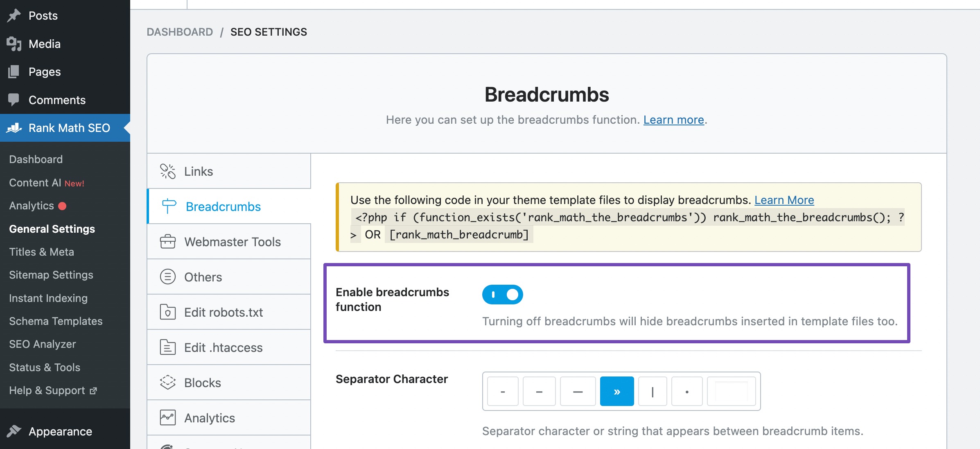The width and height of the screenshot is (980, 449).
Task: Select the pipe separator character
Action: 653,391
